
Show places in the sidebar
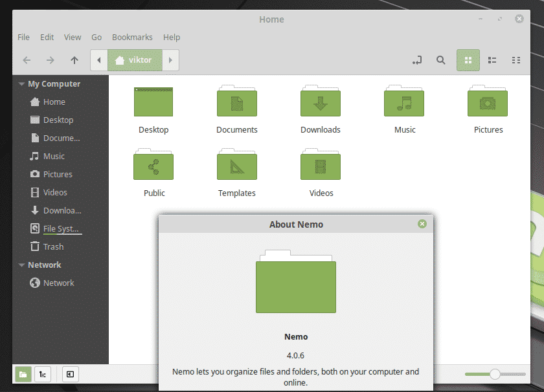tap(23, 375)
